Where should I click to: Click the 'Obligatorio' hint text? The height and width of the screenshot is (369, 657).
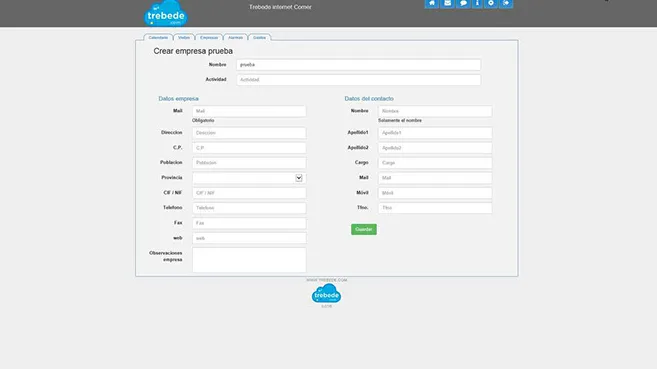[203, 120]
